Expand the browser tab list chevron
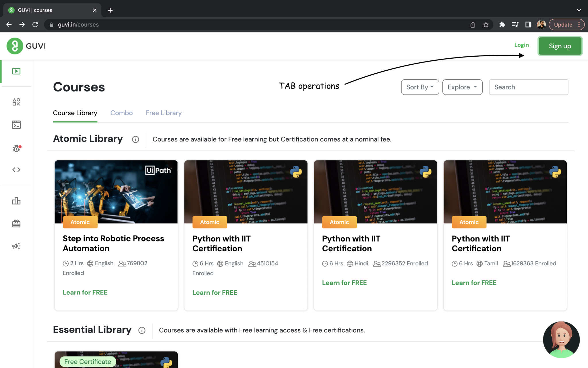 pyautogui.click(x=578, y=10)
